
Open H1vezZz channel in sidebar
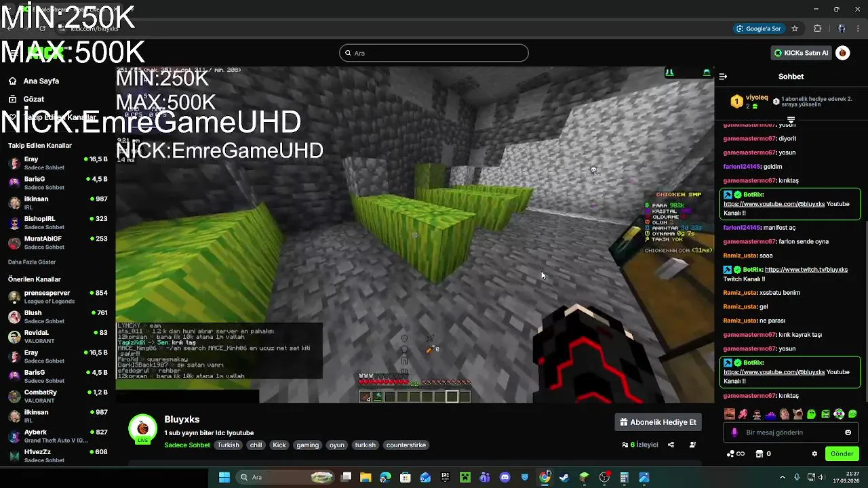58,455
